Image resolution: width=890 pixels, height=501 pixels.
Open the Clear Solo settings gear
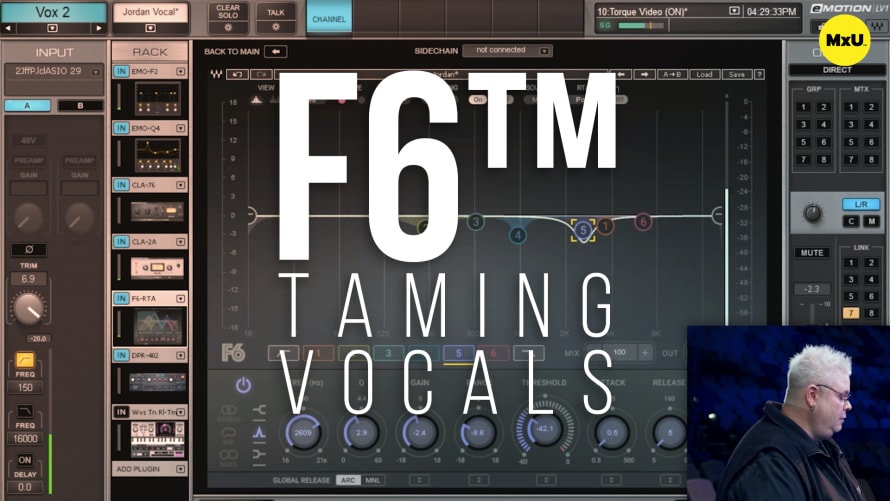tap(228, 27)
